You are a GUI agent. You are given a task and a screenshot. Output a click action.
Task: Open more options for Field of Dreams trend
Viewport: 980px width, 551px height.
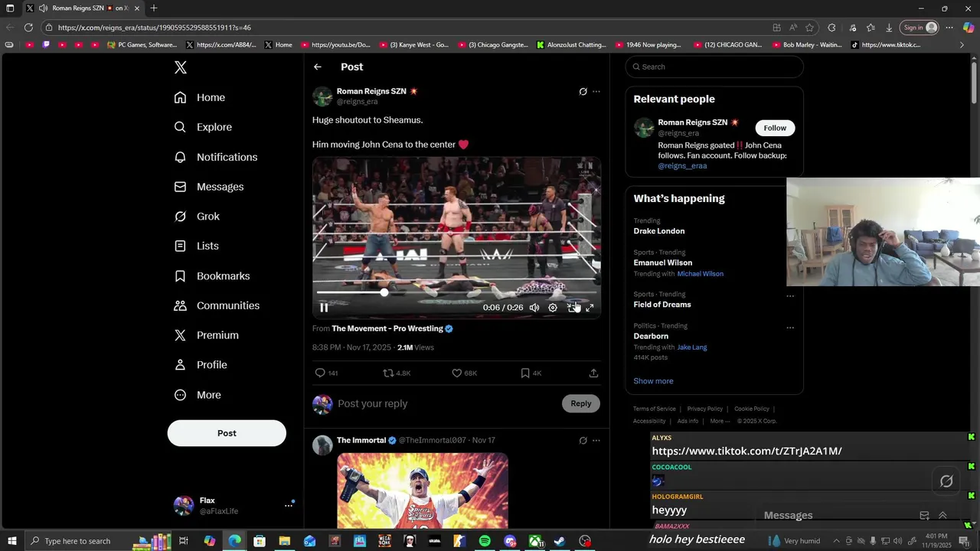[x=790, y=295]
